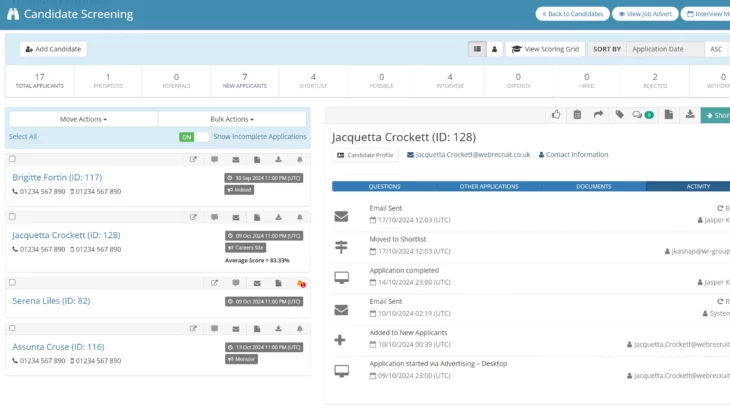
Task: Check the Serena Liles checkbox
Action: 12,284
